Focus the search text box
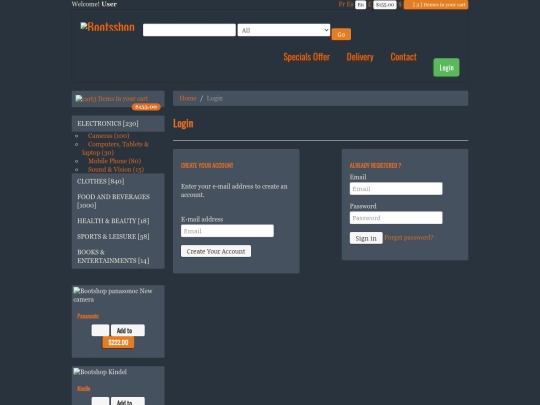The height and width of the screenshot is (405, 540). click(189, 30)
